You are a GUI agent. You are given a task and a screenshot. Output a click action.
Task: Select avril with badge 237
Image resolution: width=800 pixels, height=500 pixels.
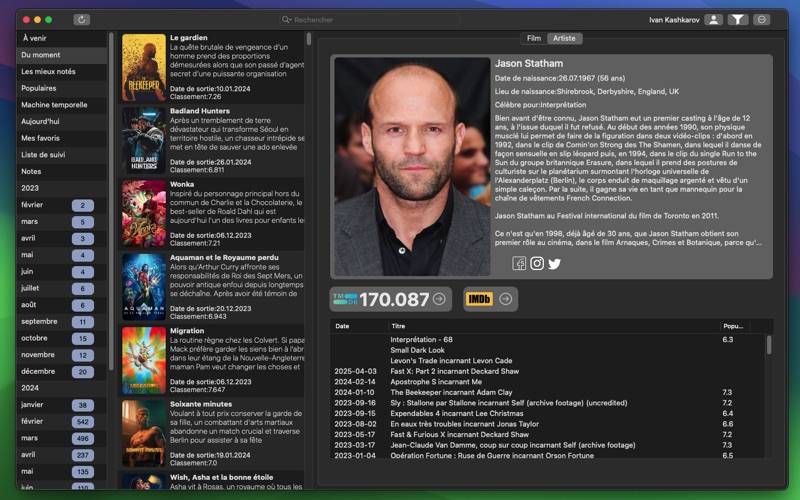pyautogui.click(x=62, y=455)
